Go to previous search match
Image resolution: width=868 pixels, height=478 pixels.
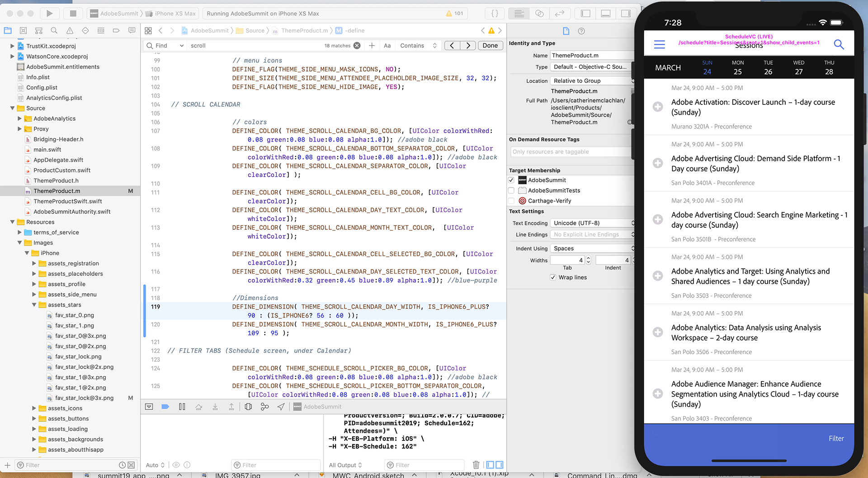[x=452, y=46]
